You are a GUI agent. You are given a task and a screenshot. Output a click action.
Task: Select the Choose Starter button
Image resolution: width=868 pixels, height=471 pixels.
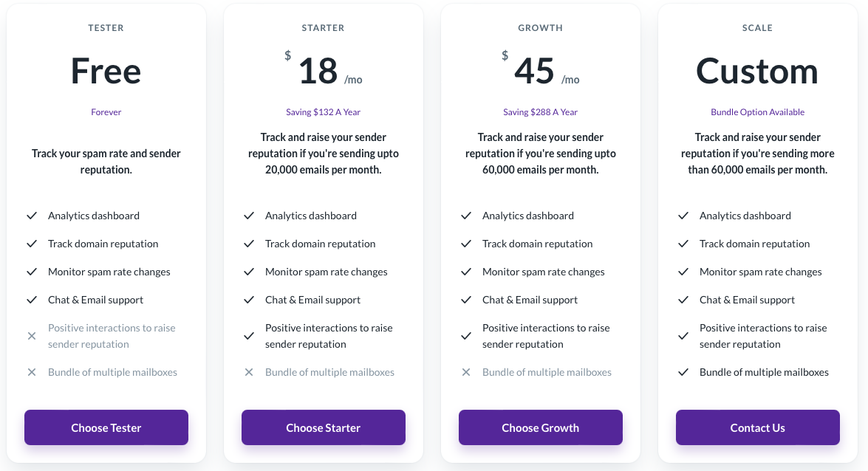pos(324,427)
